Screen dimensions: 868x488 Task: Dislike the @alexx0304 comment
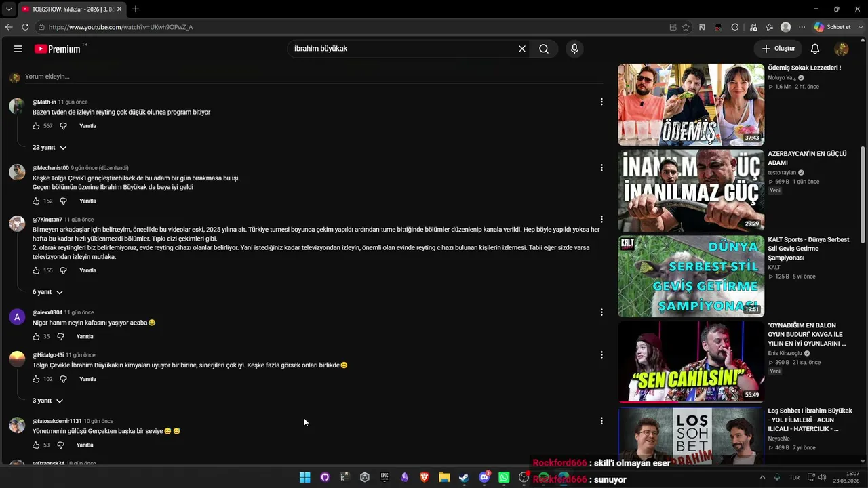pyautogui.click(x=60, y=337)
